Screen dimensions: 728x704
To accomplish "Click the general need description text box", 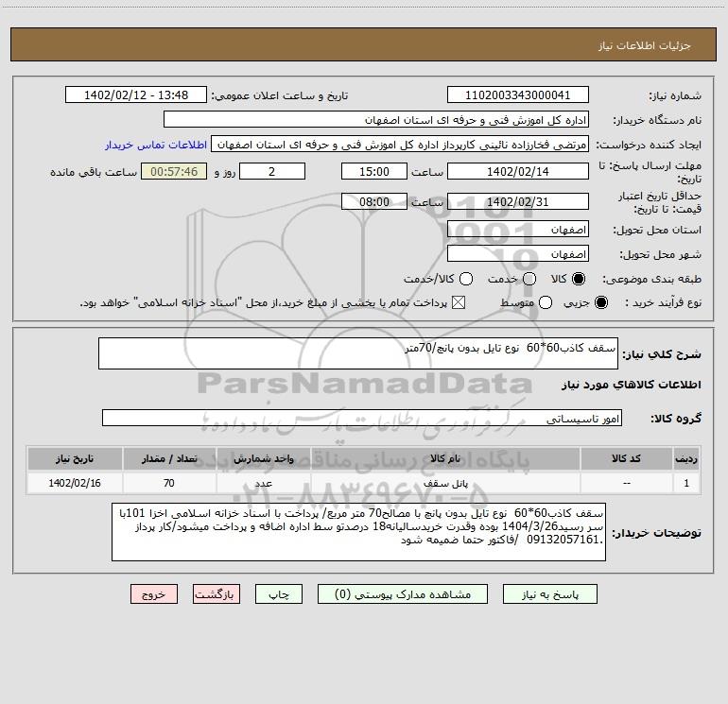I will pyautogui.click(x=358, y=353).
